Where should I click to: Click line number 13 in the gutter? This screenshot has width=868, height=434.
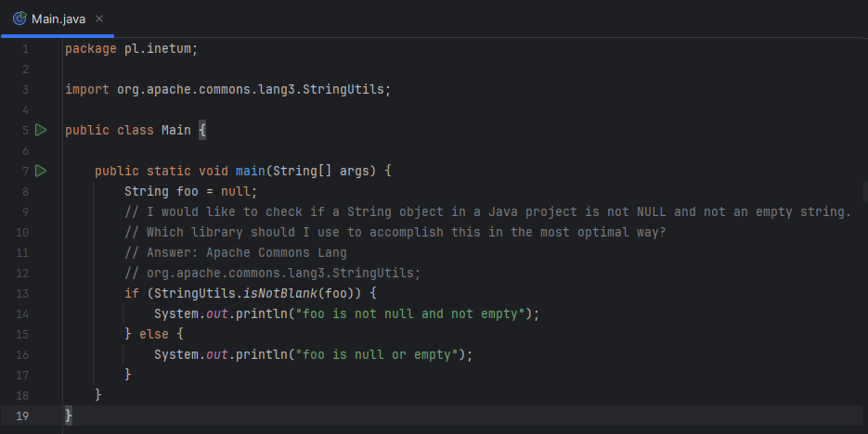click(22, 293)
